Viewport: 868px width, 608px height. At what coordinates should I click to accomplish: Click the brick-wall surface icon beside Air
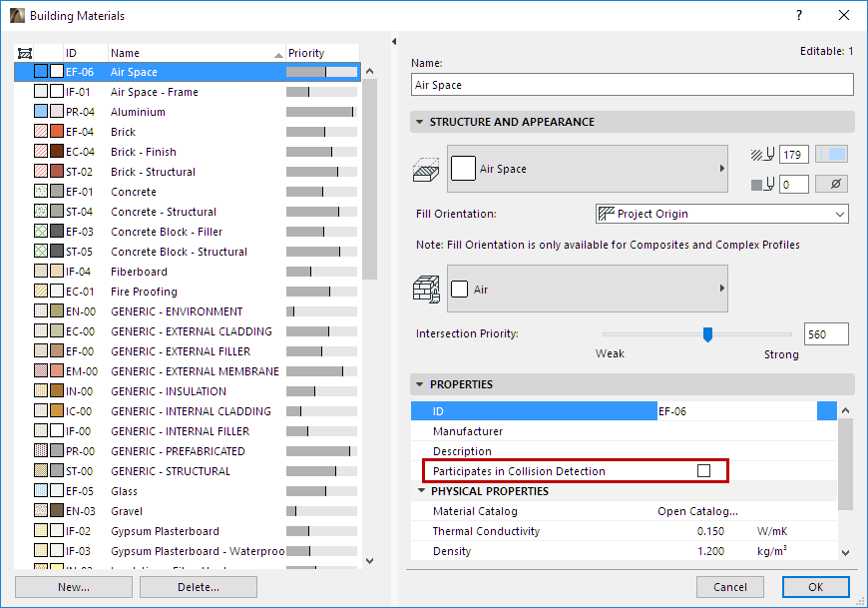(x=426, y=288)
